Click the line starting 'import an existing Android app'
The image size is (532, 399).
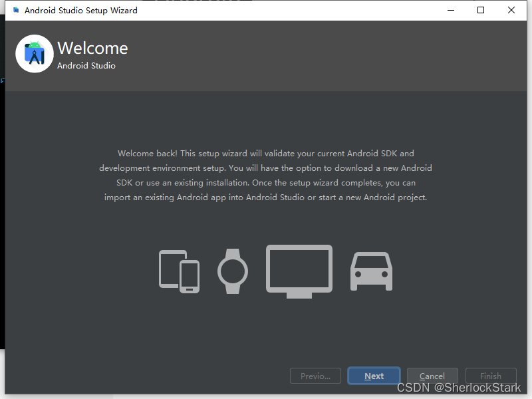pos(265,197)
